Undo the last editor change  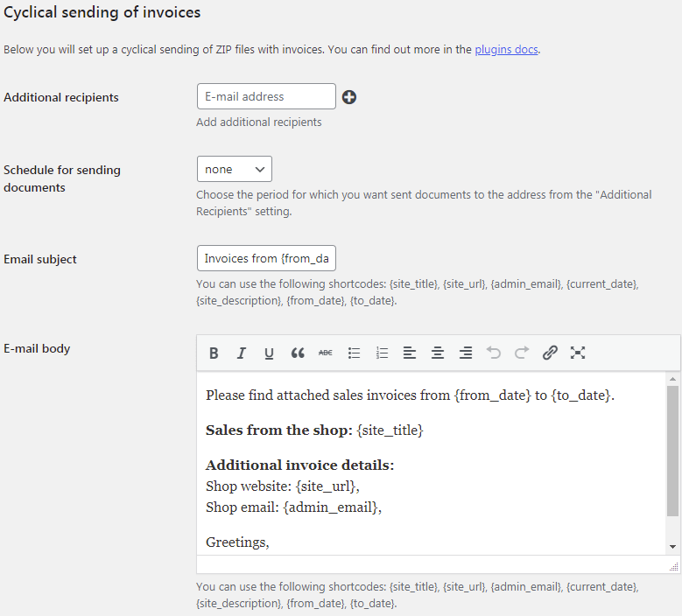coord(494,353)
